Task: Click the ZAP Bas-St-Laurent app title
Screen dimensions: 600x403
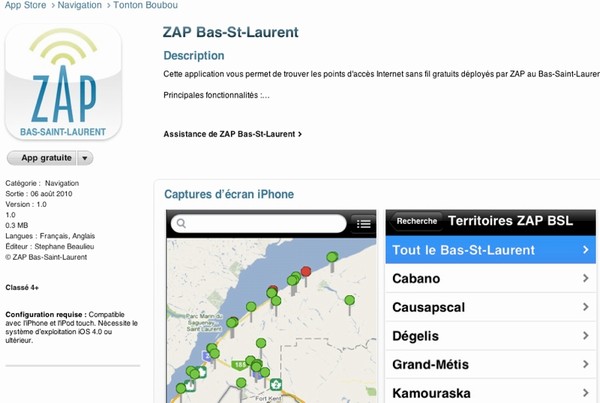Action: 230,32
